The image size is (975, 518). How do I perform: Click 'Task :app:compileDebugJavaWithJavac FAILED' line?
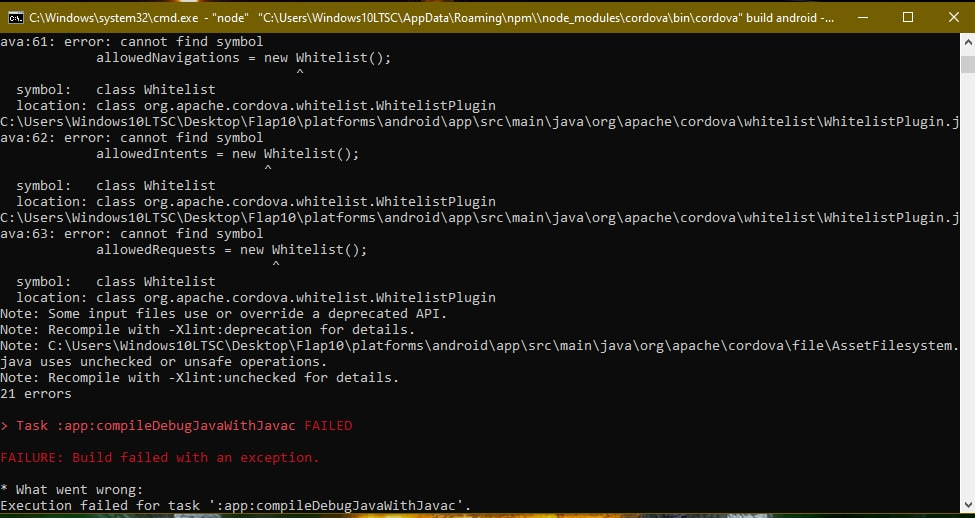(177, 426)
